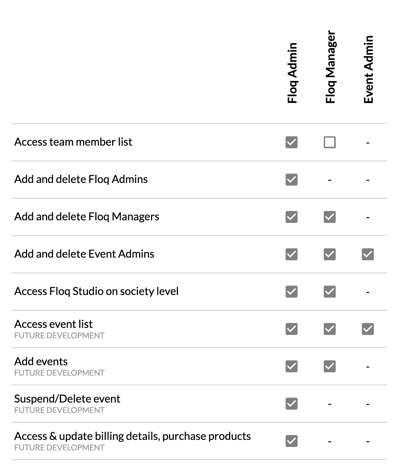Check Floq Manager box for Access team member list
Viewport: 400px width, 472px height.
pyautogui.click(x=329, y=142)
